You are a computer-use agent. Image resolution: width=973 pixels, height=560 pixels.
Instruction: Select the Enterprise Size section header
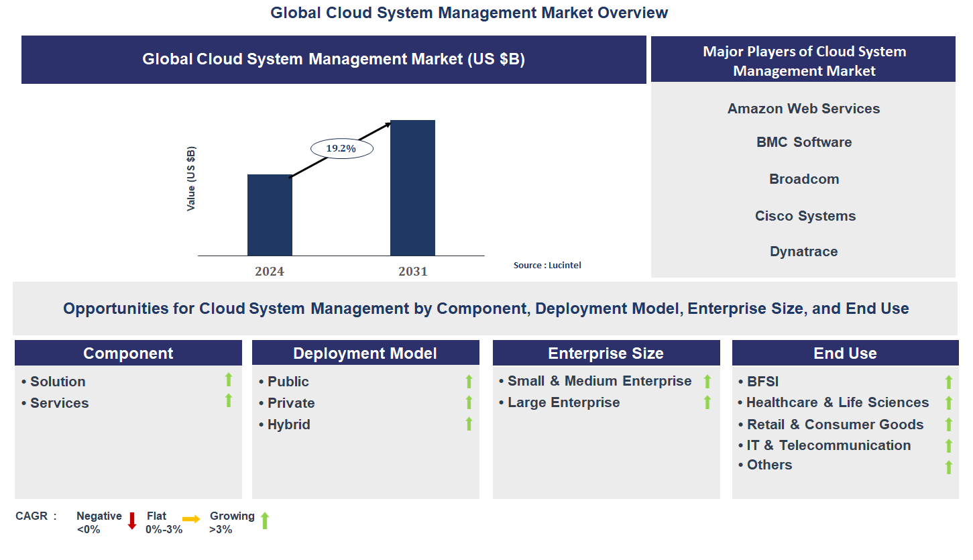pyautogui.click(x=606, y=353)
